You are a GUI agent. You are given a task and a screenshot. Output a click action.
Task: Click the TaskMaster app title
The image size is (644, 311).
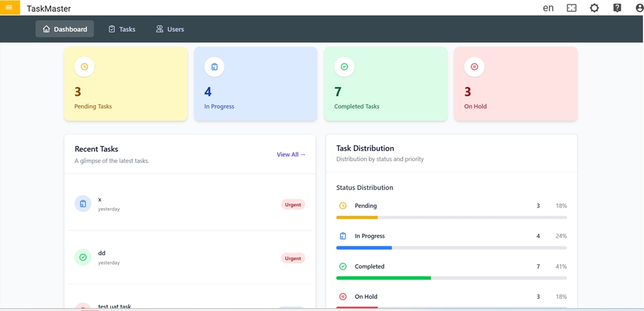[x=49, y=9]
